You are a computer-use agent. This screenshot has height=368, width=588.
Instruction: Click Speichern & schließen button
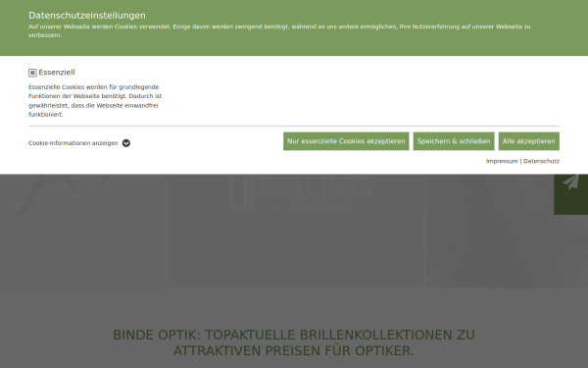[x=454, y=141]
